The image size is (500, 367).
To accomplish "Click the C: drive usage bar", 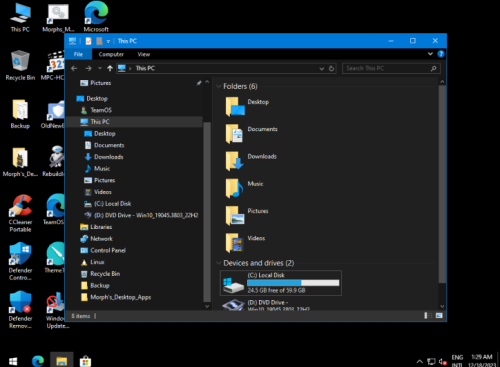I will 293,283.
